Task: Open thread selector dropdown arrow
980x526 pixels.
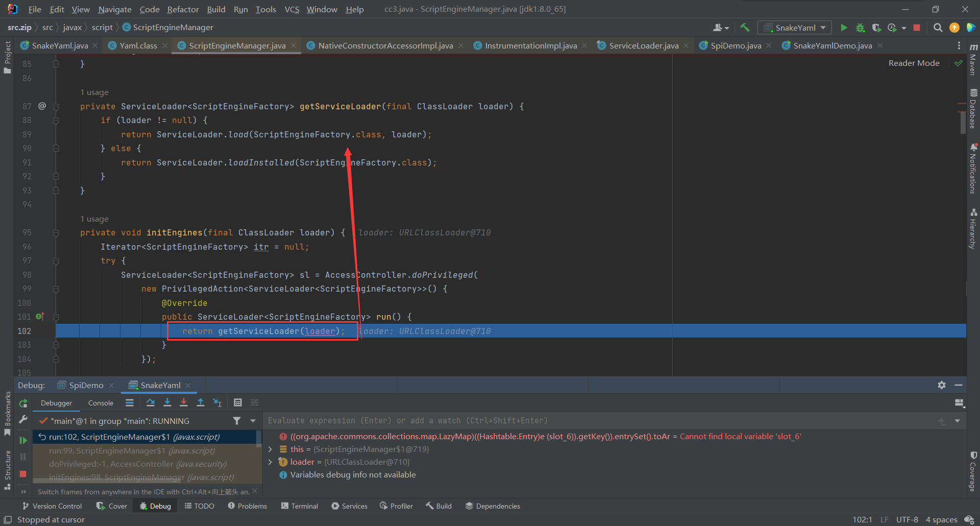Action: point(253,421)
